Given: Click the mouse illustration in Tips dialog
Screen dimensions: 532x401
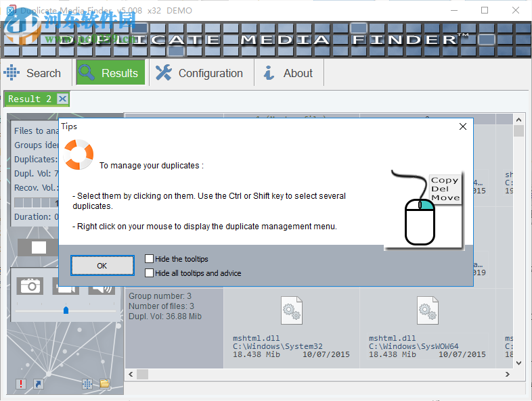Looking at the screenshot, I should [424, 209].
